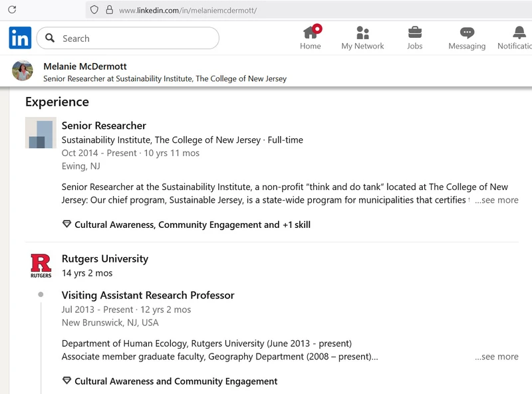Click Melanie McDermott's profile photo thumbnail
Screen dimensions: 532x394
coord(23,70)
